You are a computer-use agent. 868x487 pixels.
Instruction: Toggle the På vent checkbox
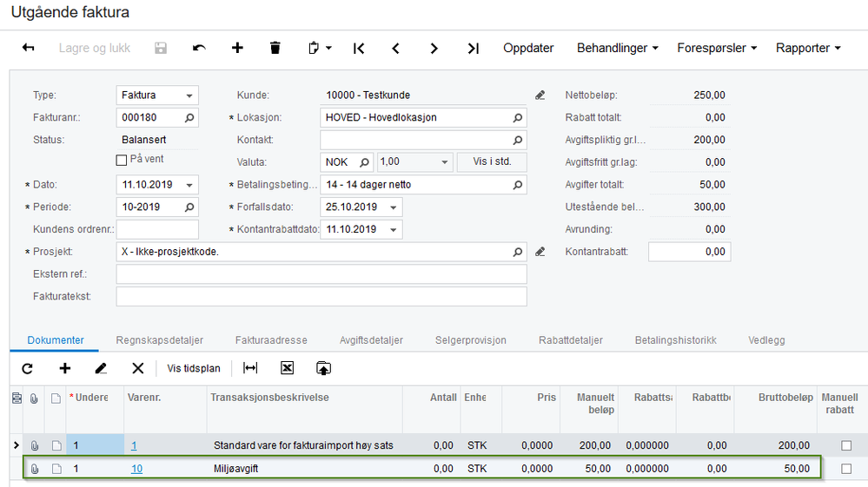click(122, 160)
